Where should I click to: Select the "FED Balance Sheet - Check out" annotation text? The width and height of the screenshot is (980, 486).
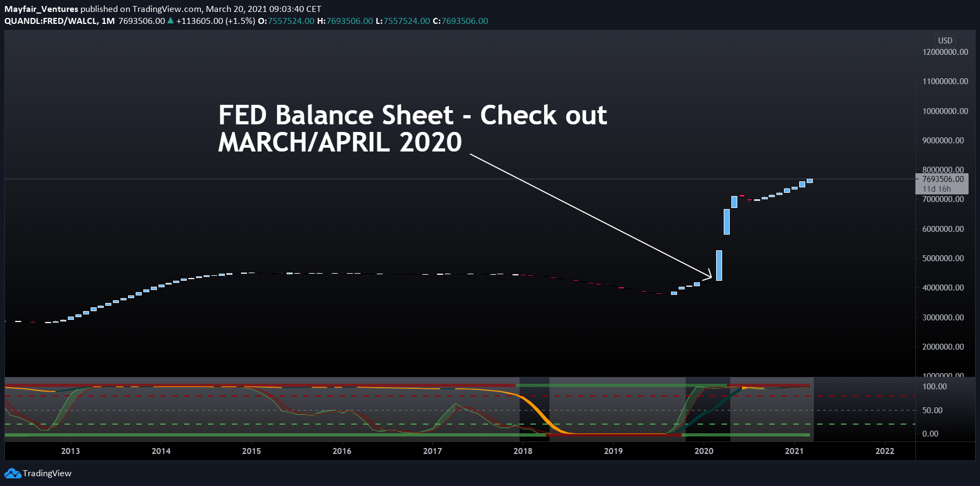coord(413,115)
